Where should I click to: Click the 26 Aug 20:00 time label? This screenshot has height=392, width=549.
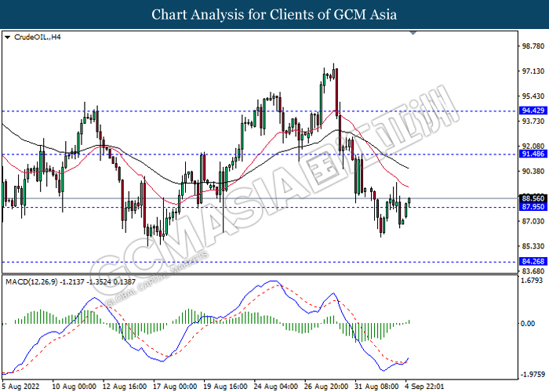(326, 387)
